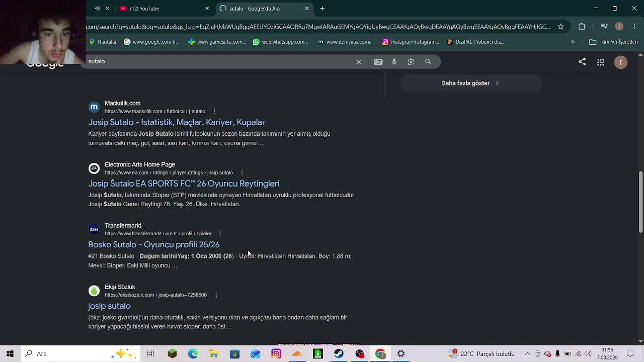Open options for the Electronic Arts result
Viewport: 644px width, 362px height.
pos(242,172)
